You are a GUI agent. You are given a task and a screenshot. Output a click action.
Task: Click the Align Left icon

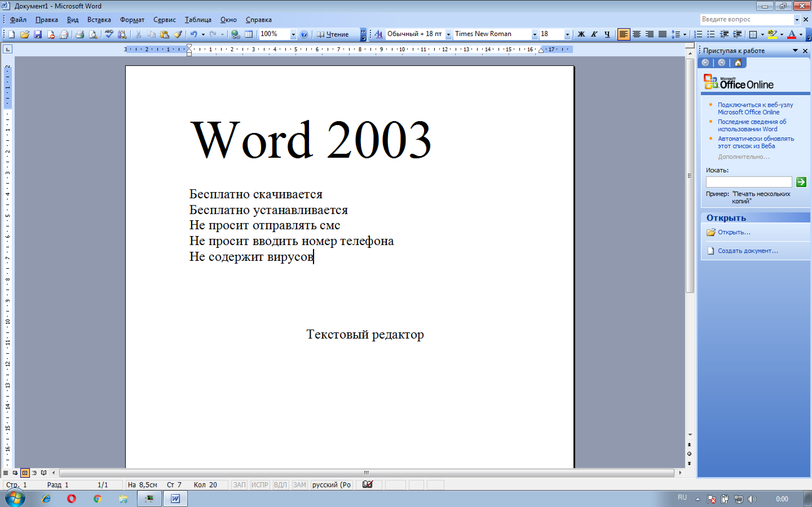click(622, 34)
